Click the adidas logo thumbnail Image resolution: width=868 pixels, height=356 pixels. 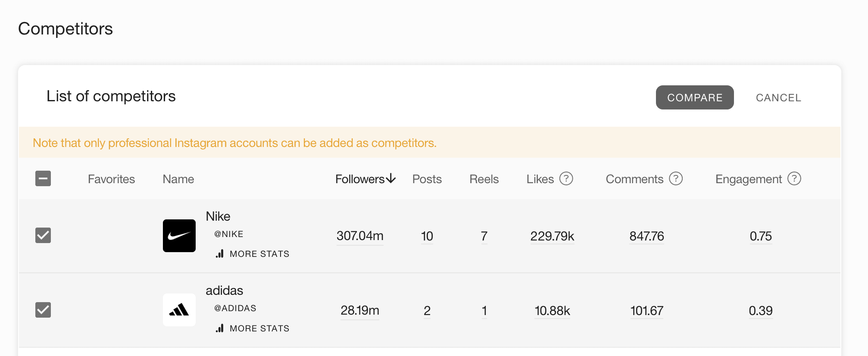(179, 310)
